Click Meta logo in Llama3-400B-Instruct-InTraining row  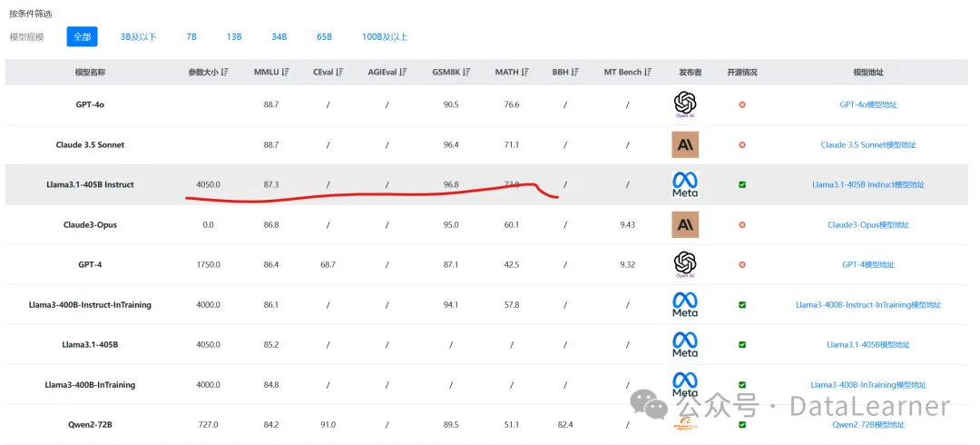(685, 305)
